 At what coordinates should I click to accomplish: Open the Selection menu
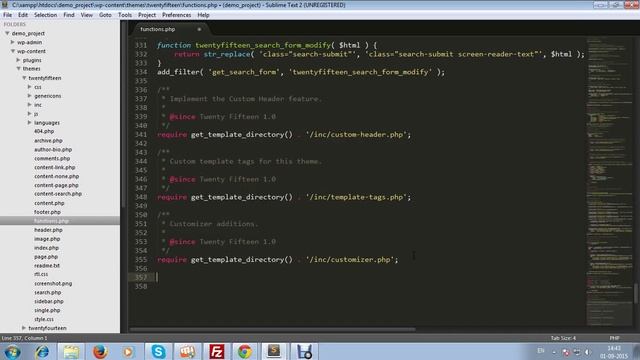[x=45, y=15]
